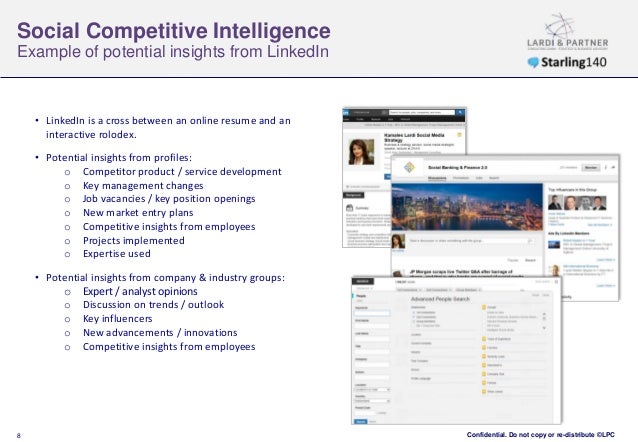Viewport: 638px width, 442px height.
Task: Click the share arrow icon in group header
Action: (x=613, y=167)
